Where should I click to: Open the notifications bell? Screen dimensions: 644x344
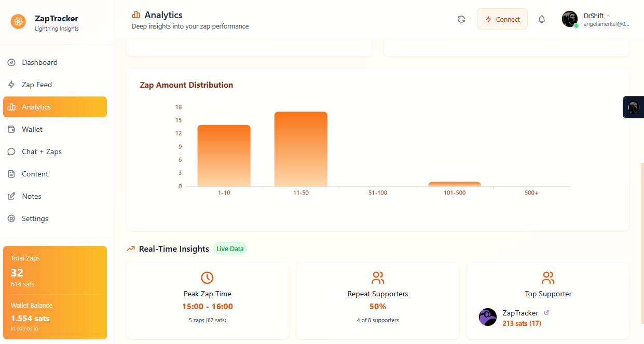coord(541,19)
